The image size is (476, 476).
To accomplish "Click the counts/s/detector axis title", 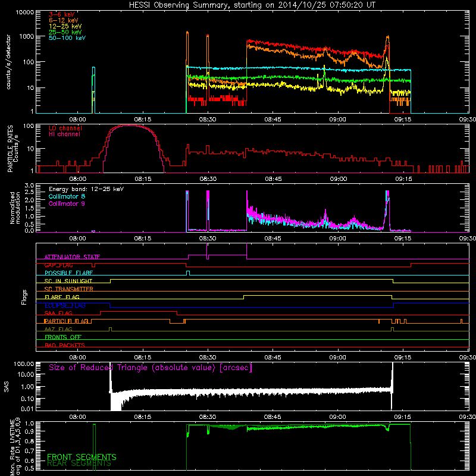I will click(x=8, y=62).
